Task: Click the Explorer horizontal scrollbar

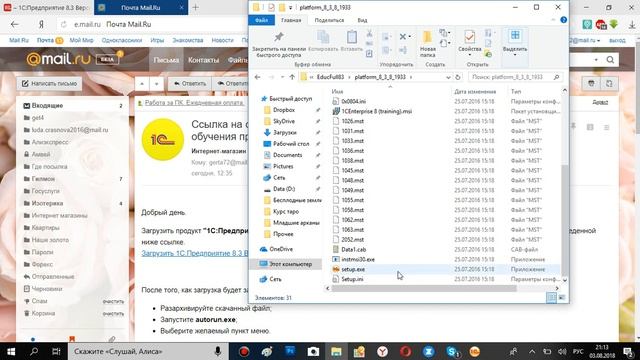Action: [424, 288]
